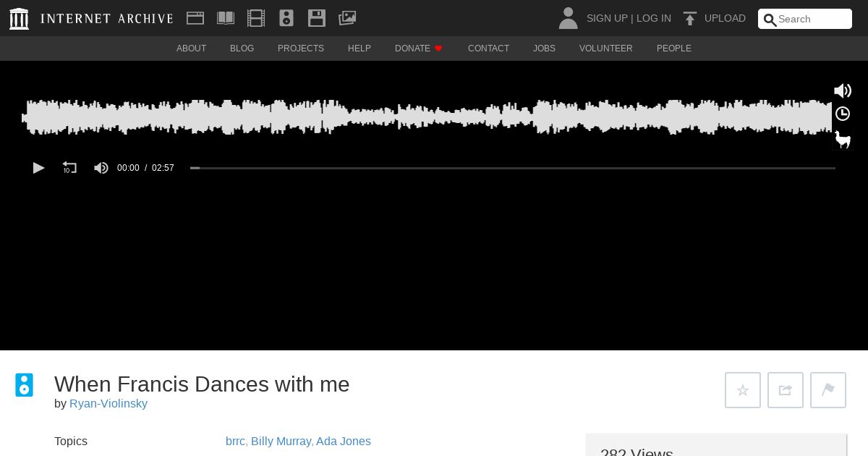Image resolution: width=868 pixels, height=456 pixels.
Task: Click the search magnifier icon
Action: pyautogui.click(x=770, y=20)
